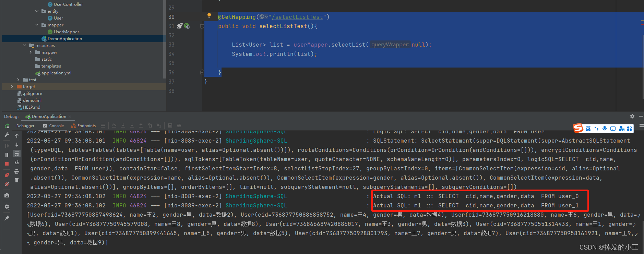Open the Debug panel gear options

632,116
